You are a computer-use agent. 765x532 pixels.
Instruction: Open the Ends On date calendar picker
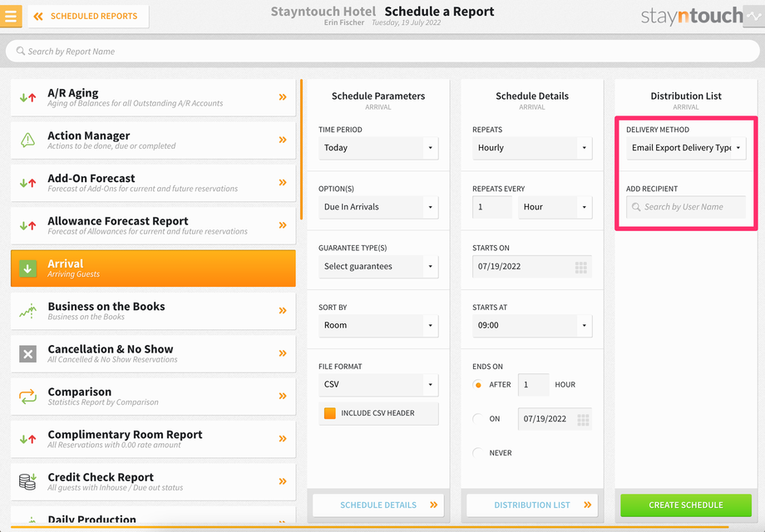[x=583, y=419]
